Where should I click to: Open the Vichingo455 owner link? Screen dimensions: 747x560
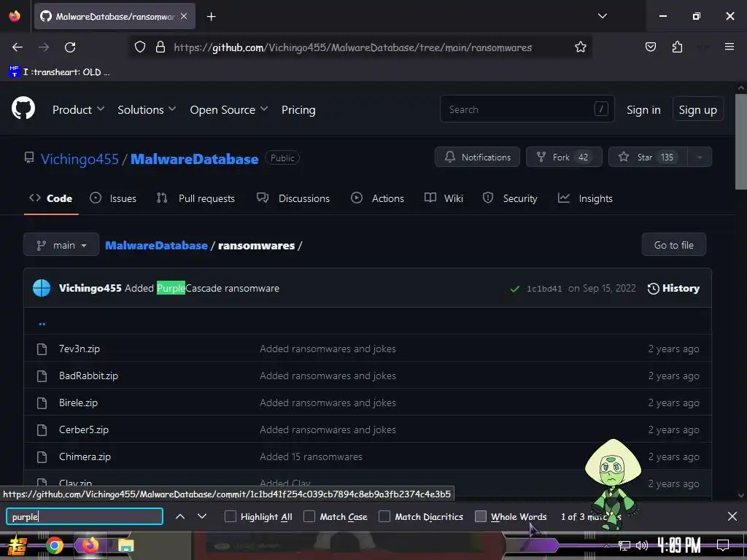click(x=80, y=158)
